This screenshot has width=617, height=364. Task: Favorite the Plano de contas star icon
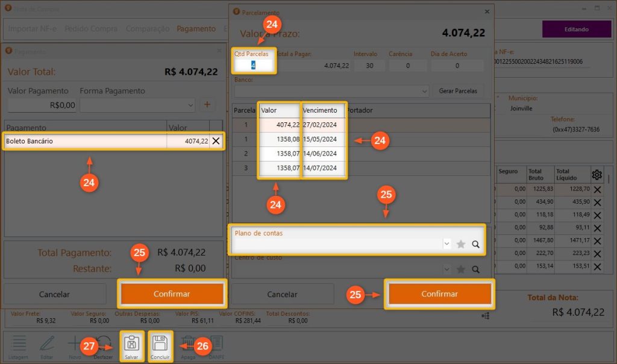[x=461, y=244]
